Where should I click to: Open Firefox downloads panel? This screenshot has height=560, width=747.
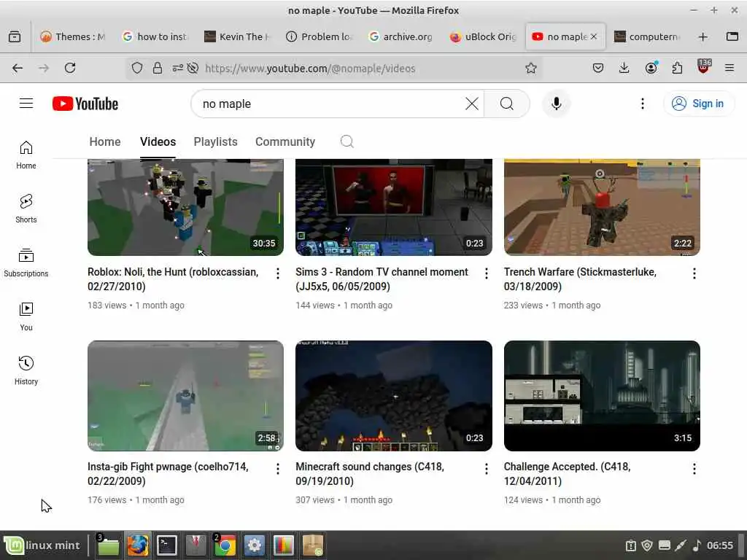point(624,68)
